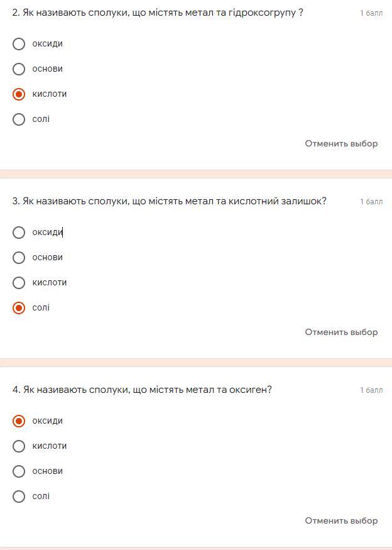Image resolution: width=392 pixels, height=550 pixels.
Task: Click question 2 text about гідроксогрупу
Action: [x=158, y=13]
